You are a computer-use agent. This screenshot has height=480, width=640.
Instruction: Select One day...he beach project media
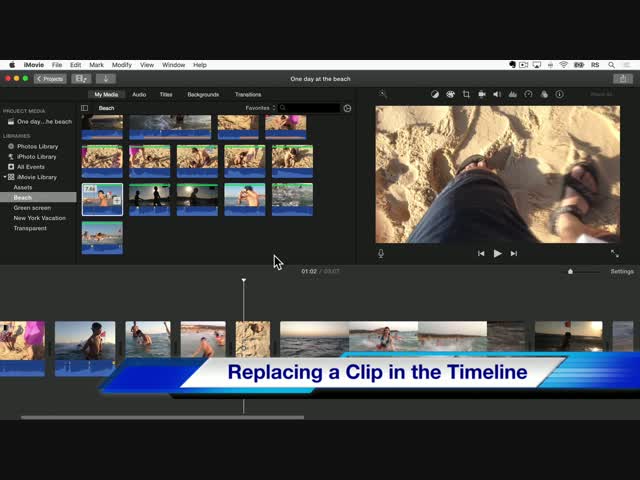point(40,122)
